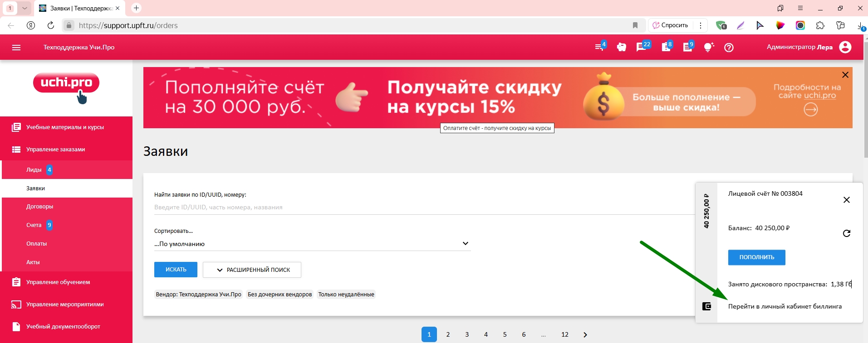Viewport: 868px width, 343px height.
Task: Focus the ID/UUID search input field
Action: [424, 208]
